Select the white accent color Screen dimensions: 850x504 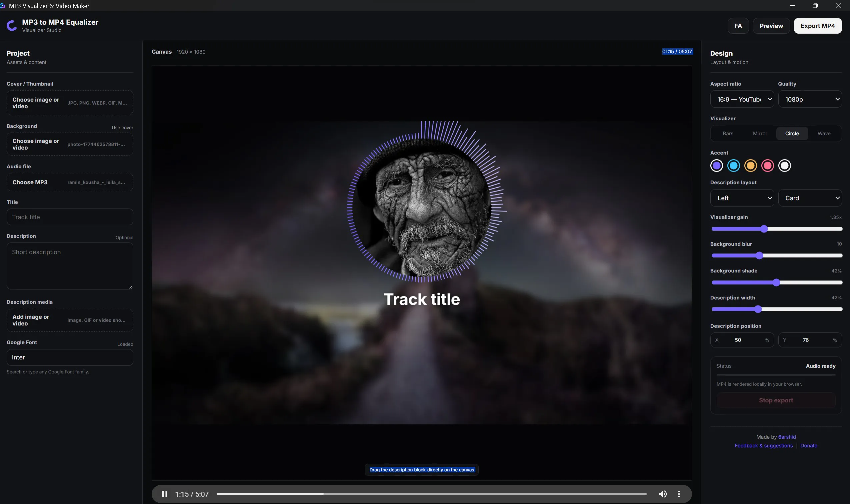pos(784,166)
